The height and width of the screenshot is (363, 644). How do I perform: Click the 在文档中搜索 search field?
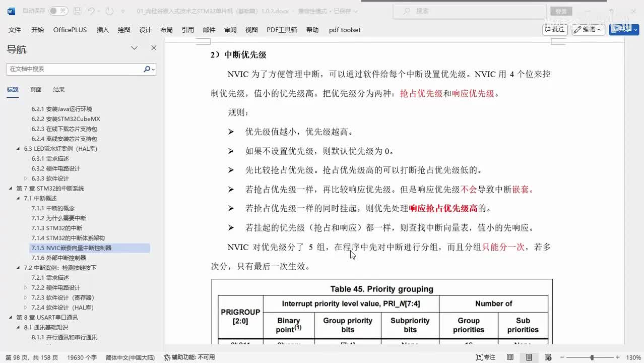(75, 69)
